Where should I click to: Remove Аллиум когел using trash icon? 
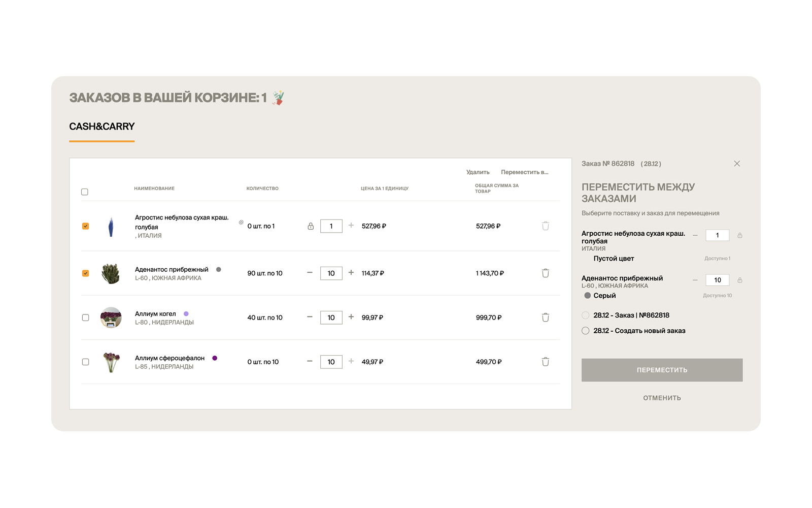click(x=545, y=317)
